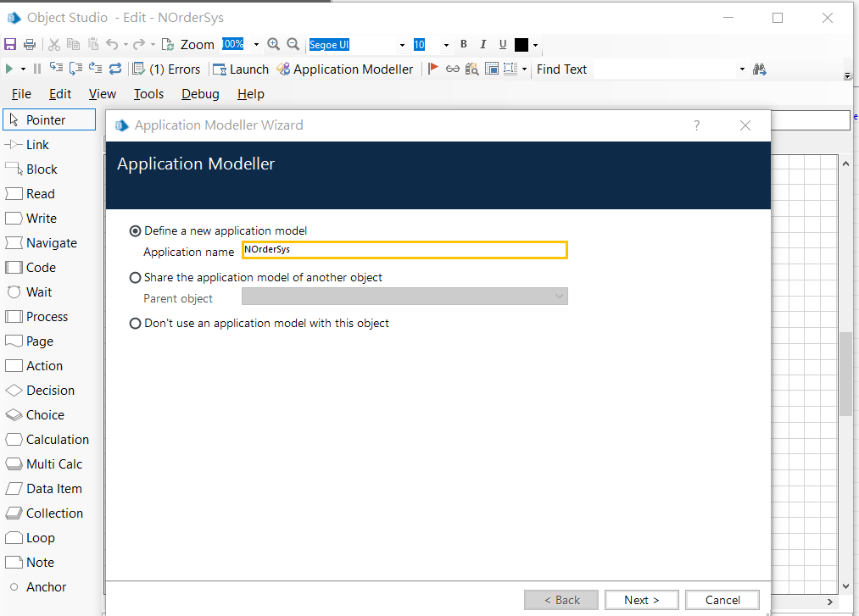Click the find references icon with magnifier
This screenshot has width=859, height=616.
pos(471,69)
